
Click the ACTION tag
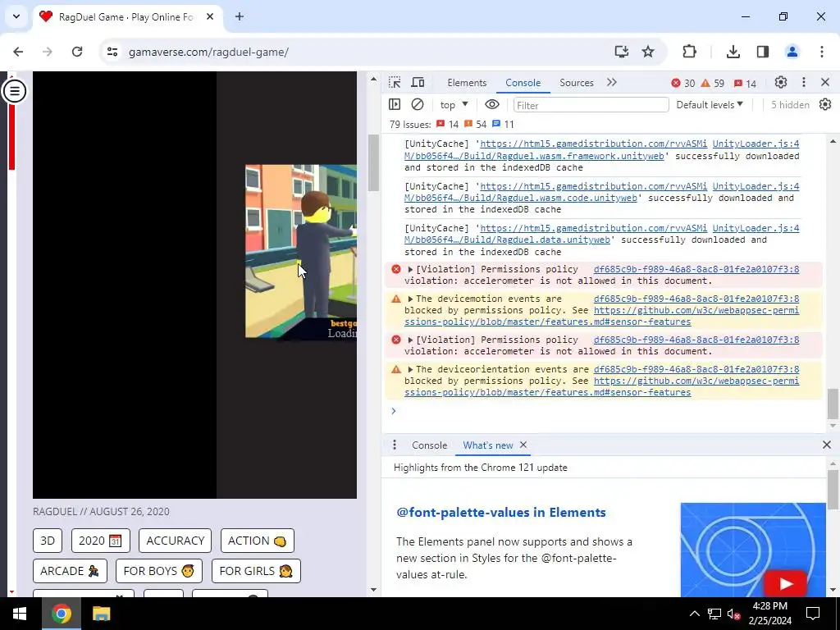[257, 541]
